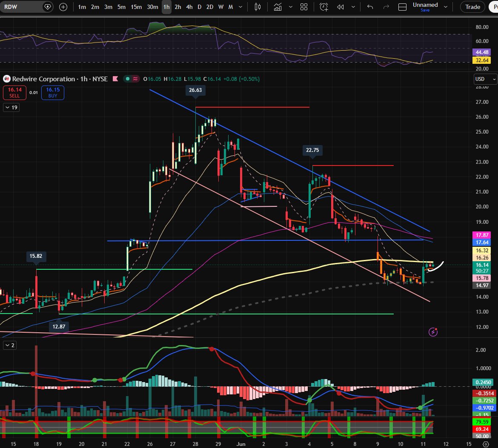Expand the replay options dropdown arrow
Screen dimensions: 498x448
coord(353,7)
